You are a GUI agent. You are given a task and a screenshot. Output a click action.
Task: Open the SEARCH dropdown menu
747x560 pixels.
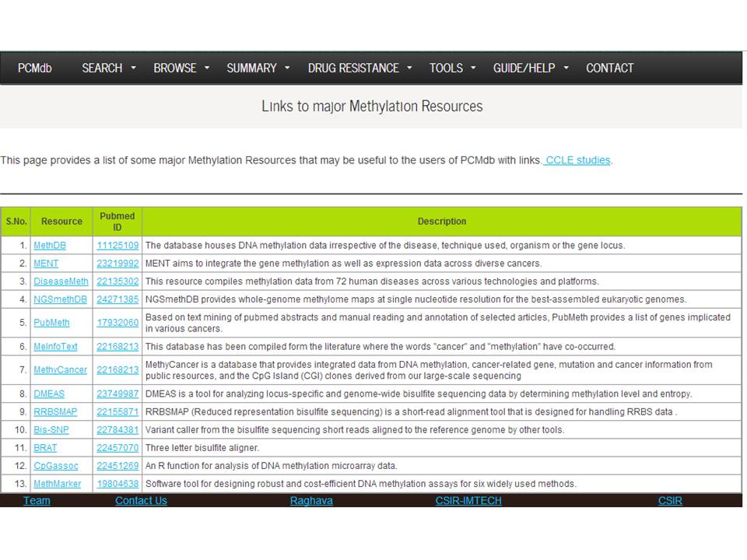click(108, 68)
